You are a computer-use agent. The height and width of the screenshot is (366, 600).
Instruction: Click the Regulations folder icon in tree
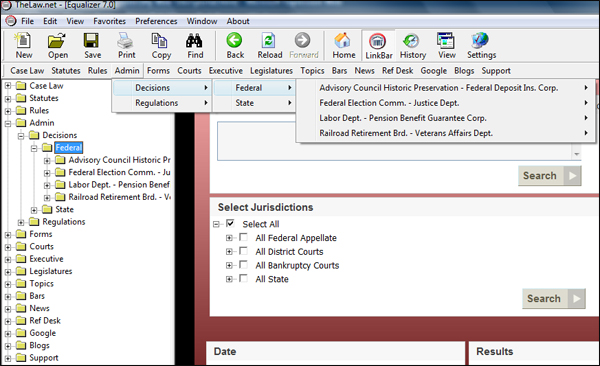coord(34,222)
